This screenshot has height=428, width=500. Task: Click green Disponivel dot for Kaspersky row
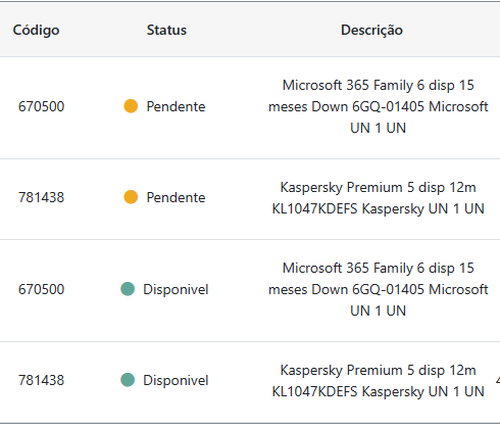(128, 380)
